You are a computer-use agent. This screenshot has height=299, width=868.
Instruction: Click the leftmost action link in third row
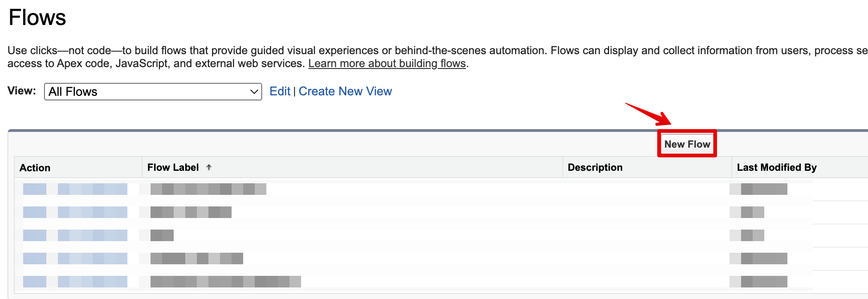[35, 236]
